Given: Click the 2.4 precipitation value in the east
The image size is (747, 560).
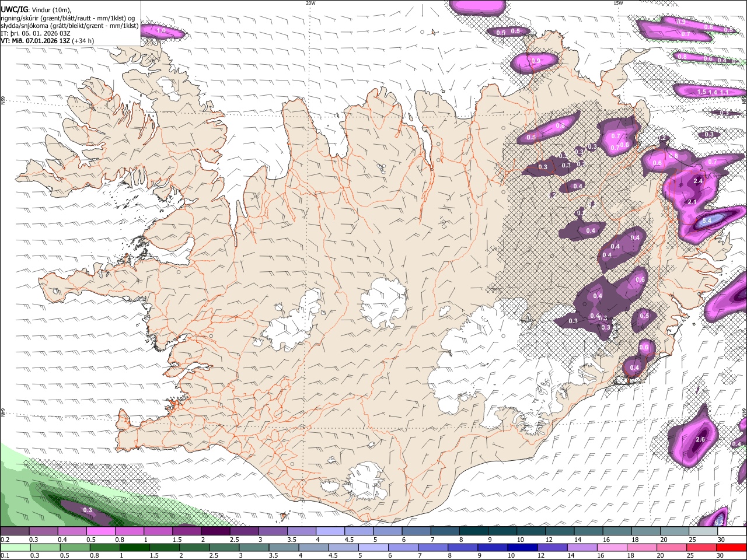Looking at the screenshot, I should (x=698, y=181).
